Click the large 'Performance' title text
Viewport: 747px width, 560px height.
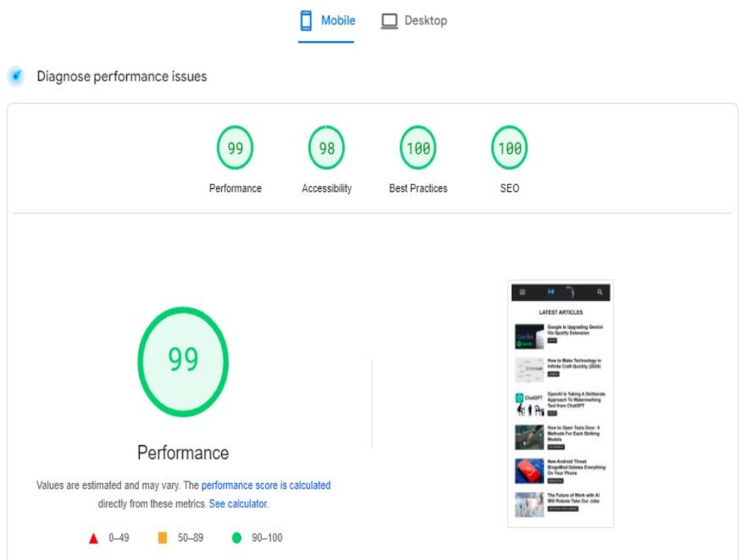pyautogui.click(x=183, y=453)
